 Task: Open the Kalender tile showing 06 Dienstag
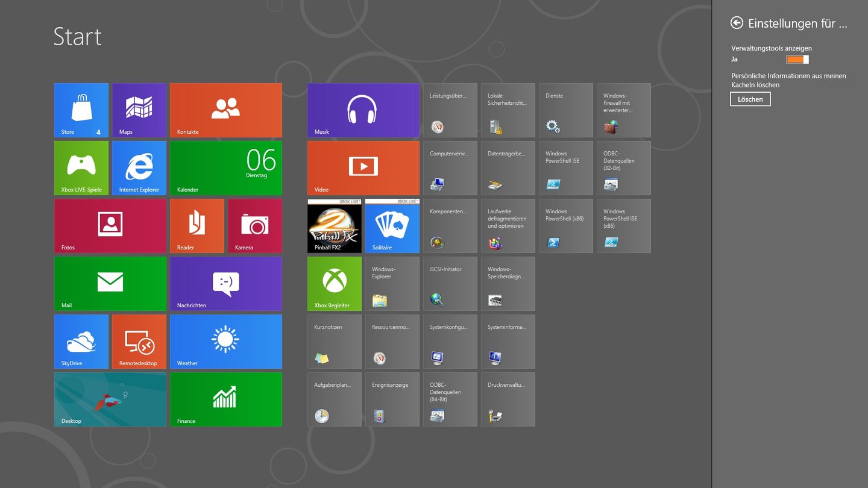(x=226, y=168)
